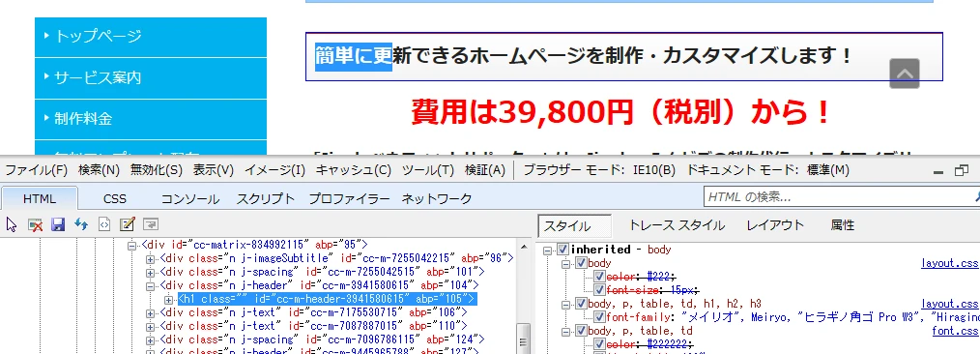The height and width of the screenshot is (354, 980).
Task: Click the 費用は39,800円（税別）から！ red text
Action: (620, 112)
